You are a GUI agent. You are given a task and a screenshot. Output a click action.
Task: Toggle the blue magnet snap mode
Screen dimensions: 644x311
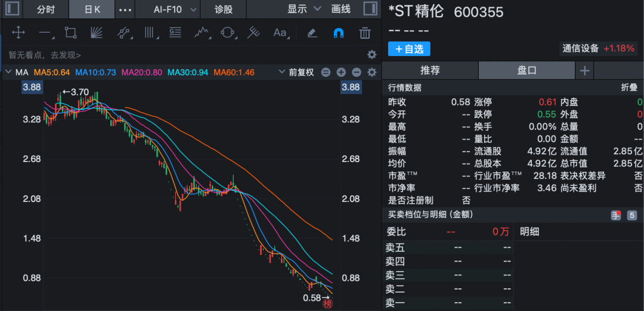pyautogui.click(x=338, y=33)
